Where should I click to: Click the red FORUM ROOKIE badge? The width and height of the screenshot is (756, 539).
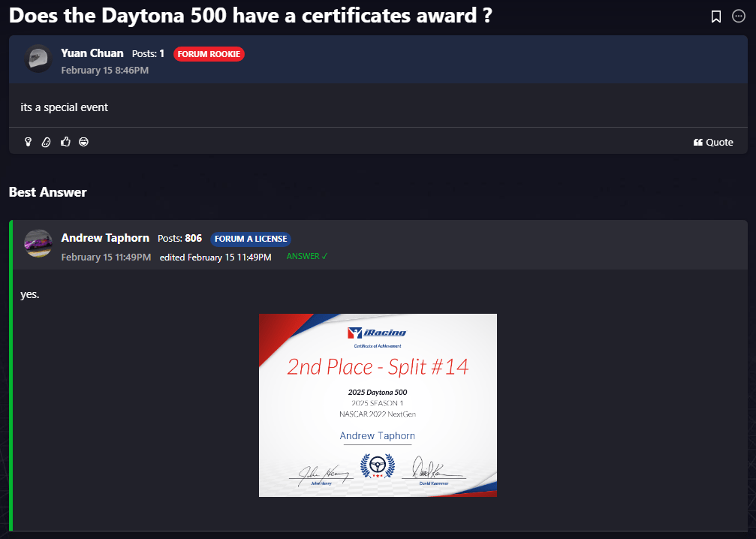pos(209,54)
